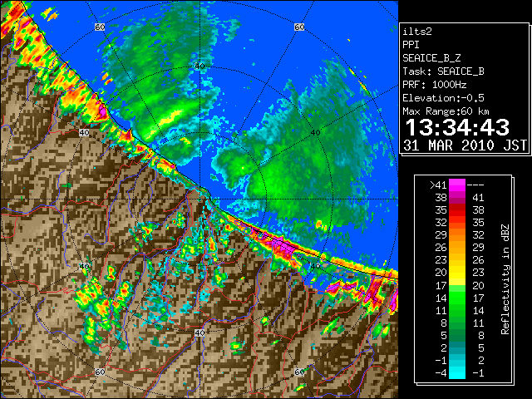This screenshot has height=399, width=532.
Task: Select the 'SEAICE_B_Z' product name
Action: click(x=431, y=58)
